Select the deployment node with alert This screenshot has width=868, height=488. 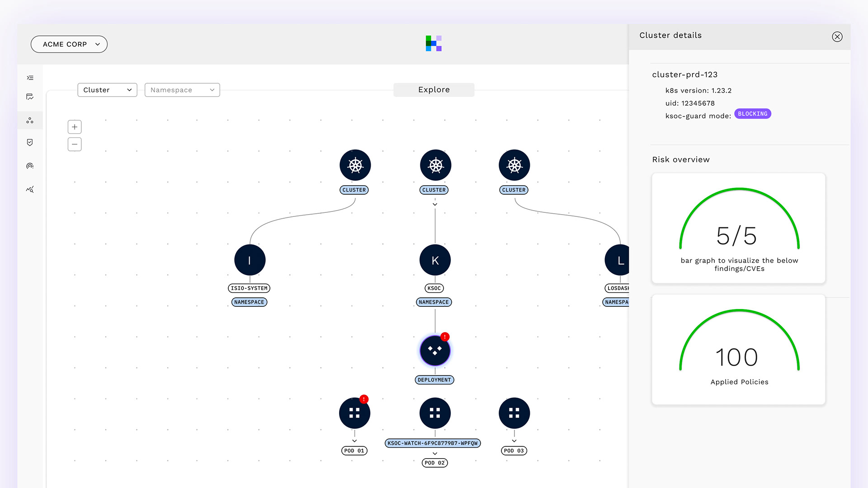click(435, 351)
